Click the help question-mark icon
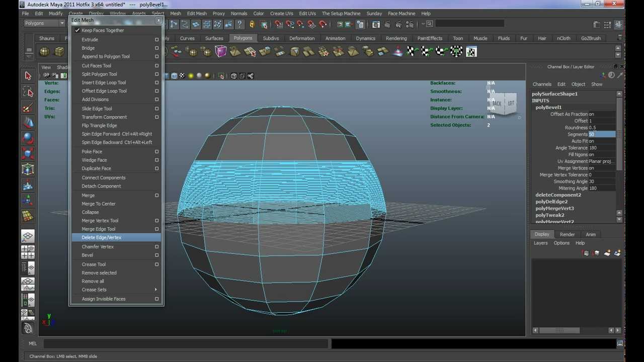 tap(240, 24)
